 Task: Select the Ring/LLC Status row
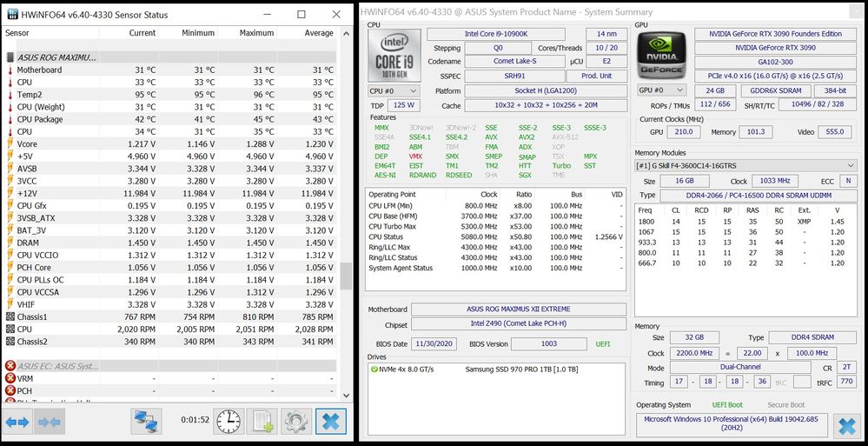pos(495,257)
